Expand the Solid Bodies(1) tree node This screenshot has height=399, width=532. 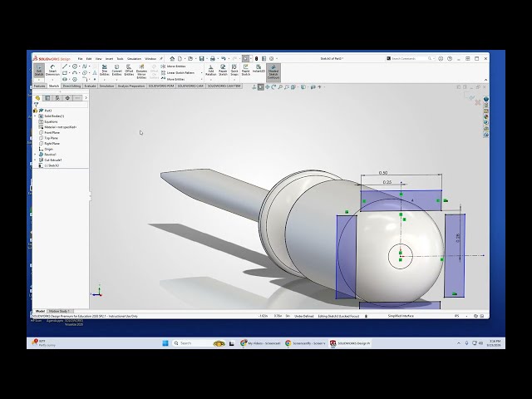35,116
